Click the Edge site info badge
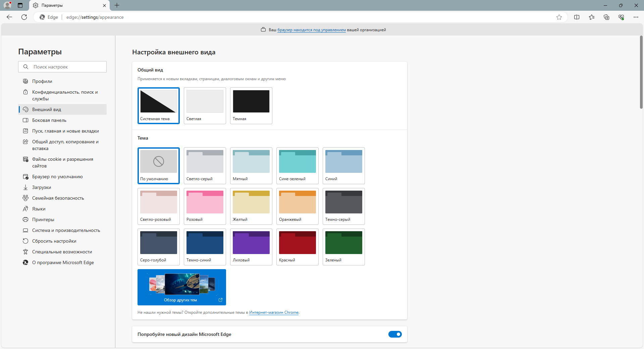Viewport: 644px width, 349px height. pyautogui.click(x=49, y=17)
